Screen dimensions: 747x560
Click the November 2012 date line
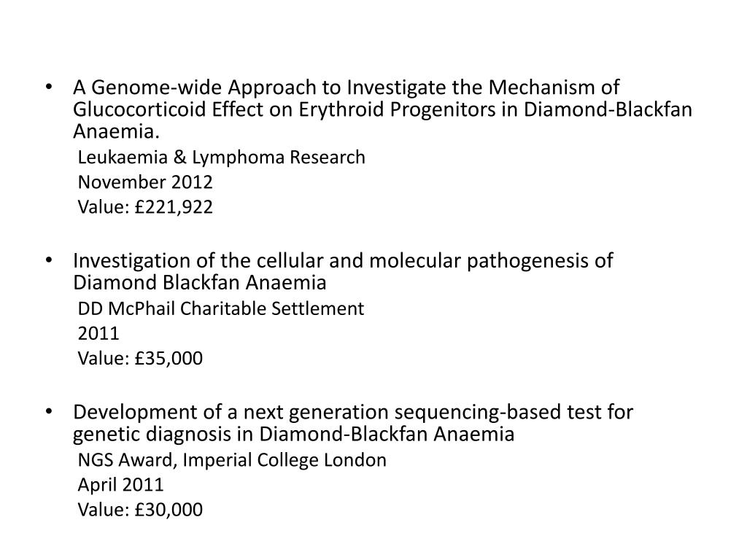click(145, 182)
